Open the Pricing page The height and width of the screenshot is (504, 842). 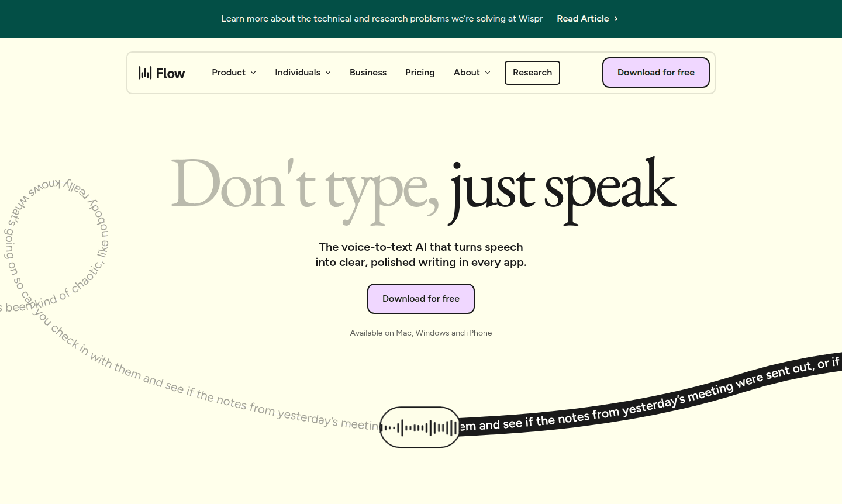420,73
